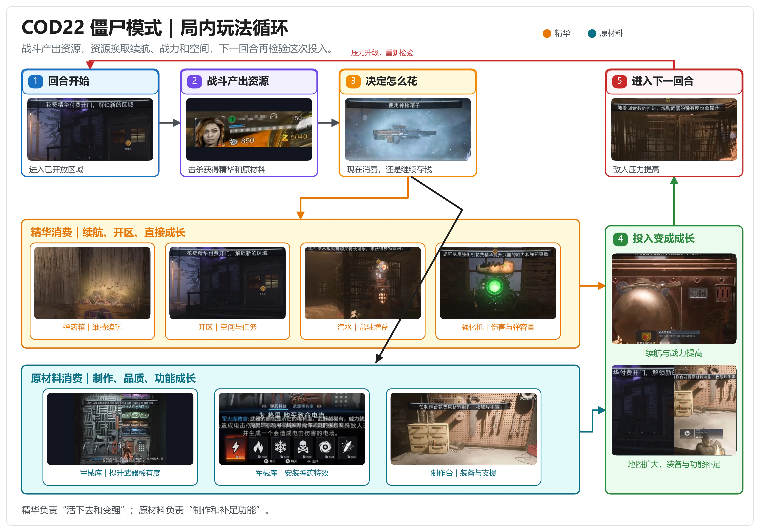Image resolution: width=760 pixels, height=532 pixels.
Task: Click the diamond objective marker in 开区 image
Action: (x=263, y=288)
